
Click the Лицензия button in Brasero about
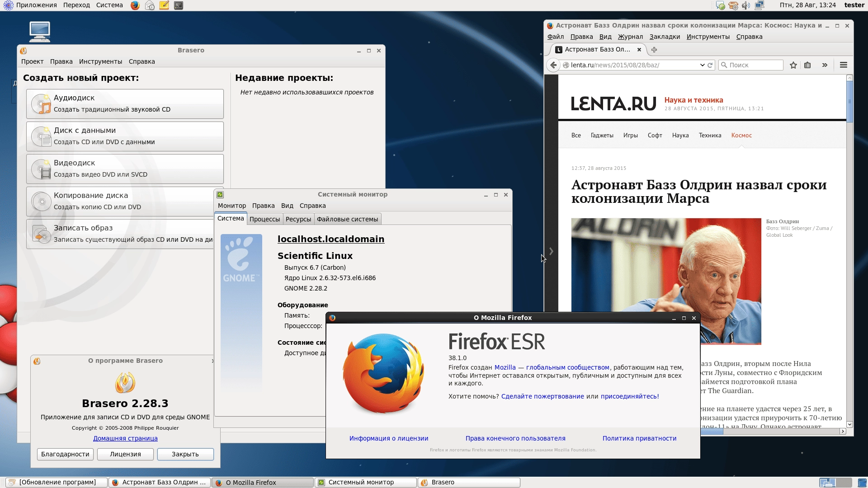[125, 454]
